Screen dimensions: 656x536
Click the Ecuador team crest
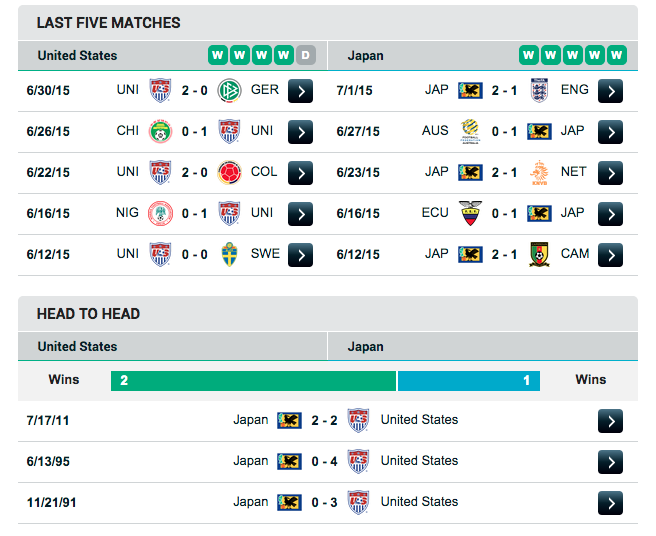tap(470, 213)
